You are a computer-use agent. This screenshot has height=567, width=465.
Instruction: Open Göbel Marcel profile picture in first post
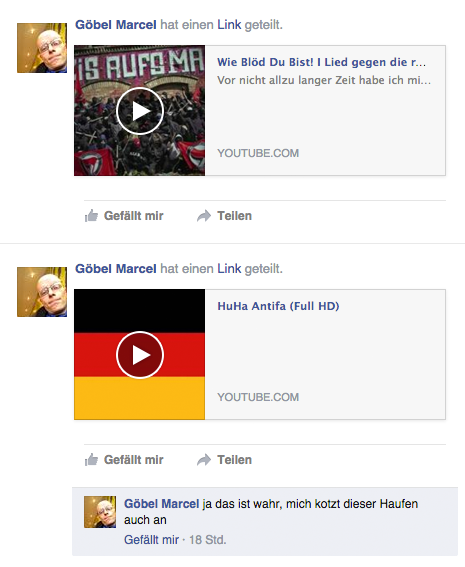[x=42, y=48]
